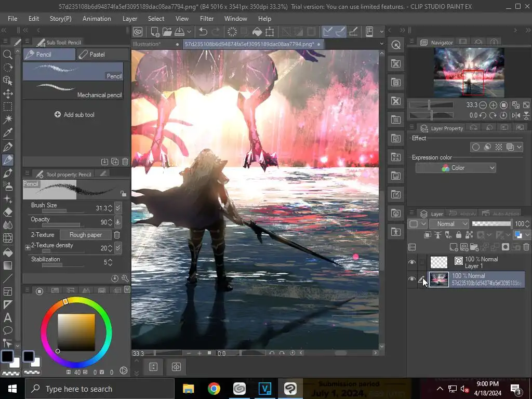Viewport: 532px width, 399px height.
Task: Switch to the Illustration canvas tab
Action: point(156,44)
